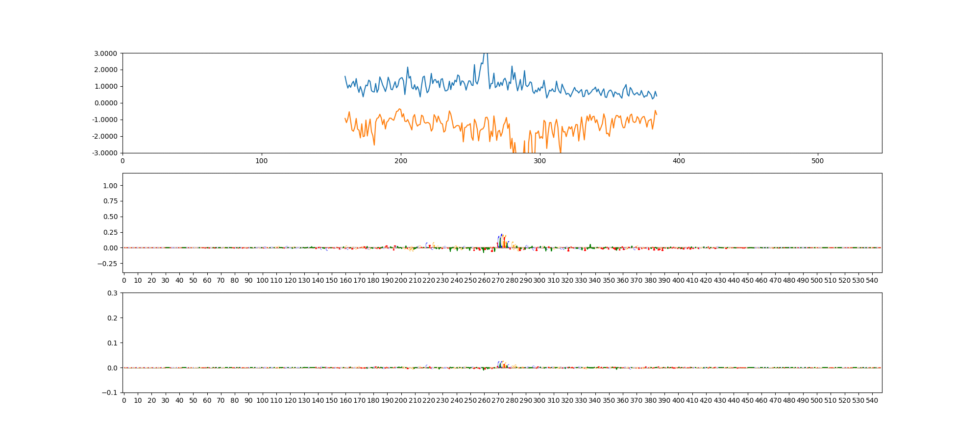Screen dimensions: 980x441
Task: Click the "540" x-axis tick in bottom plot
Action: point(872,400)
